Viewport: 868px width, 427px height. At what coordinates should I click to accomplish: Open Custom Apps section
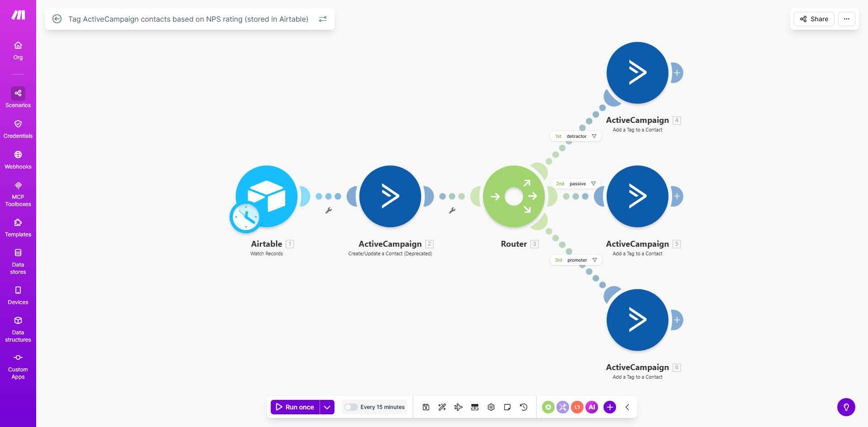[18, 366]
